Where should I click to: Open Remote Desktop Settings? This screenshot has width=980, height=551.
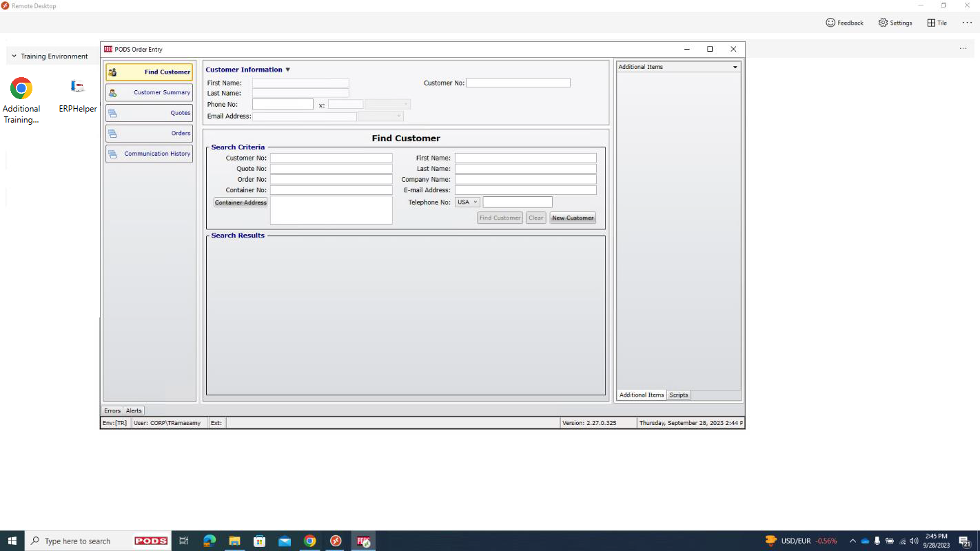coord(895,23)
